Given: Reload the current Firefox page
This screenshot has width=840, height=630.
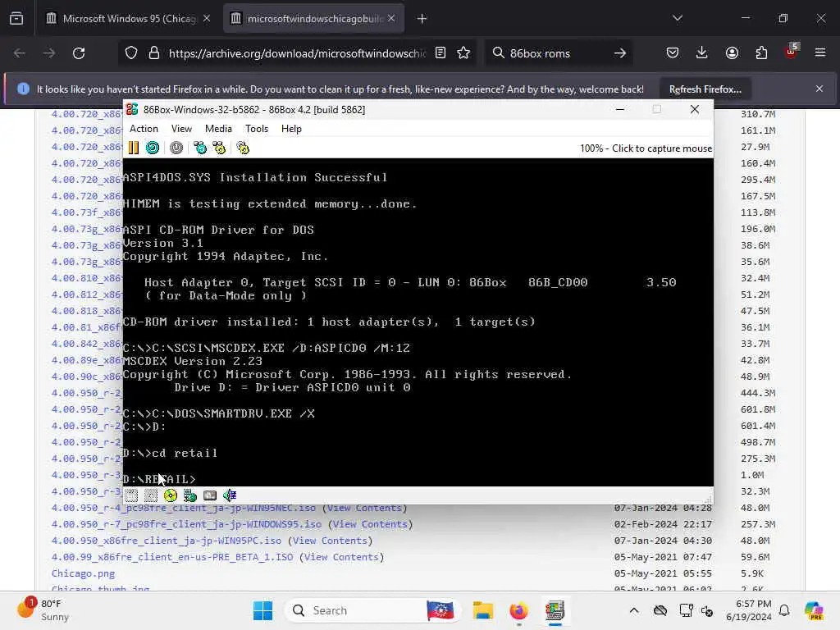Looking at the screenshot, I should coord(79,53).
